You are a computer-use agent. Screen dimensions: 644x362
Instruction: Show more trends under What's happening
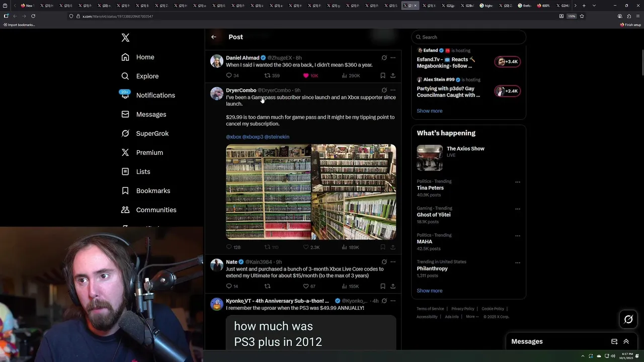(430, 291)
